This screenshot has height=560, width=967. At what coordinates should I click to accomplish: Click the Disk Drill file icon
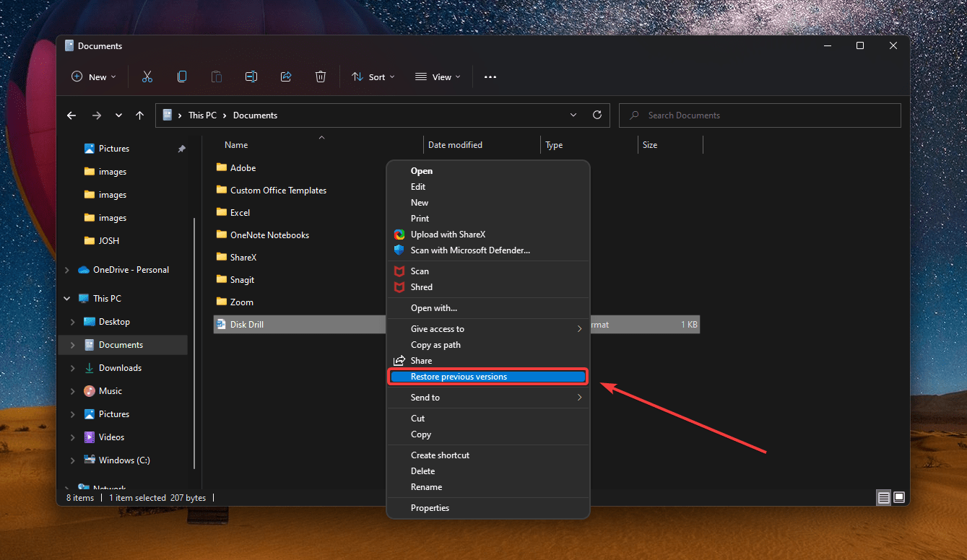pyautogui.click(x=222, y=325)
